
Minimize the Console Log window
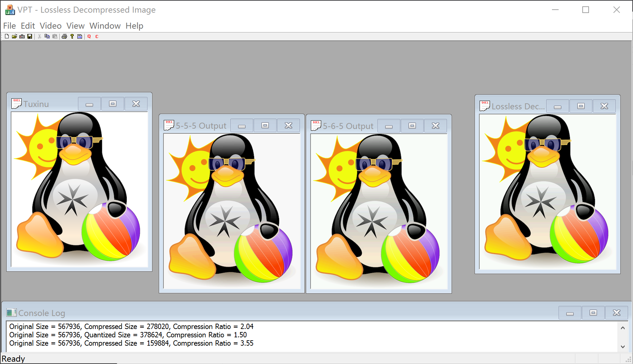[570, 313]
